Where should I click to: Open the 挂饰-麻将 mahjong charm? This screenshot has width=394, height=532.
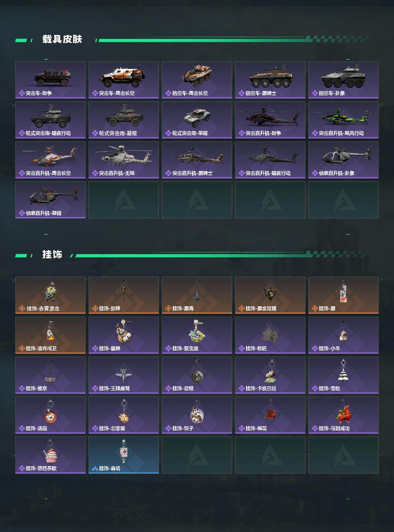click(124, 455)
